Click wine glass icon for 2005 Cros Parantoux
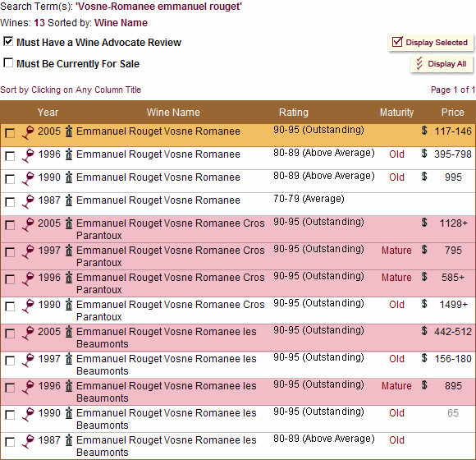The height and width of the screenshot is (460, 476). tap(28, 225)
